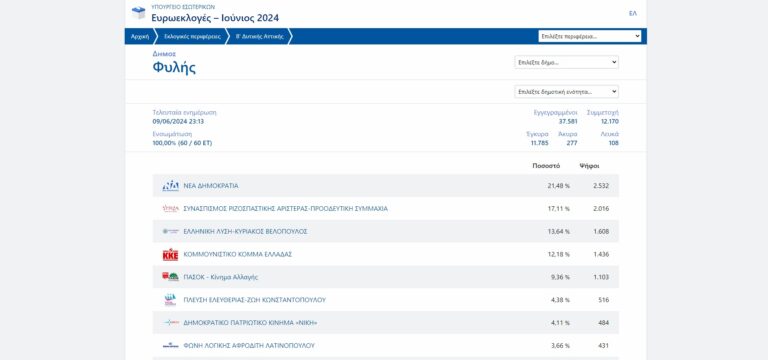
Task: Click the 484 votes value
Action: [x=604, y=323]
